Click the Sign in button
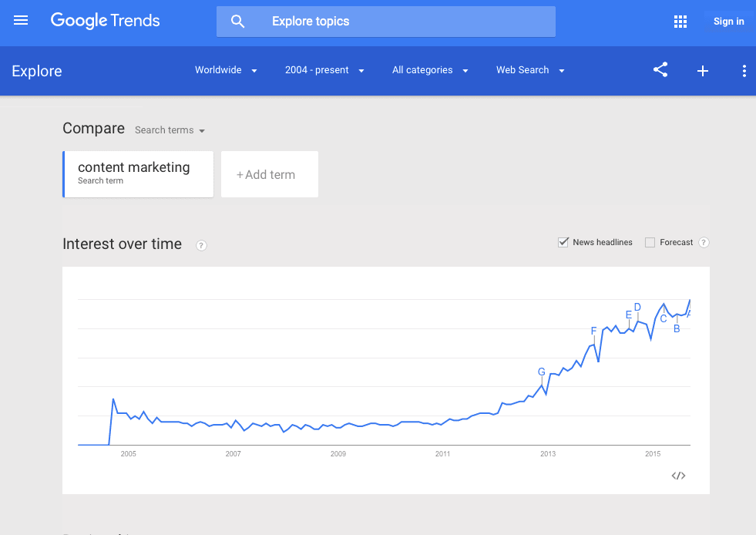The image size is (756, 535). [728, 22]
